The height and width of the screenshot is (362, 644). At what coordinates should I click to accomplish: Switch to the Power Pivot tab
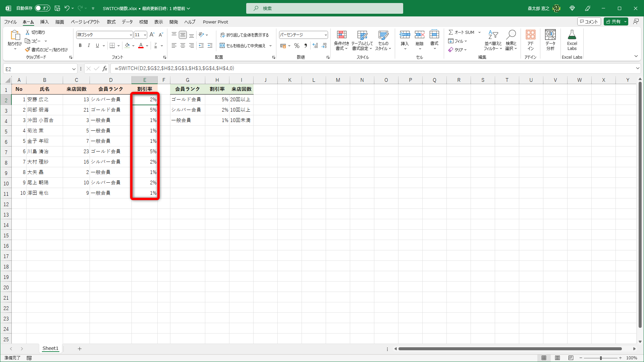tap(215, 22)
